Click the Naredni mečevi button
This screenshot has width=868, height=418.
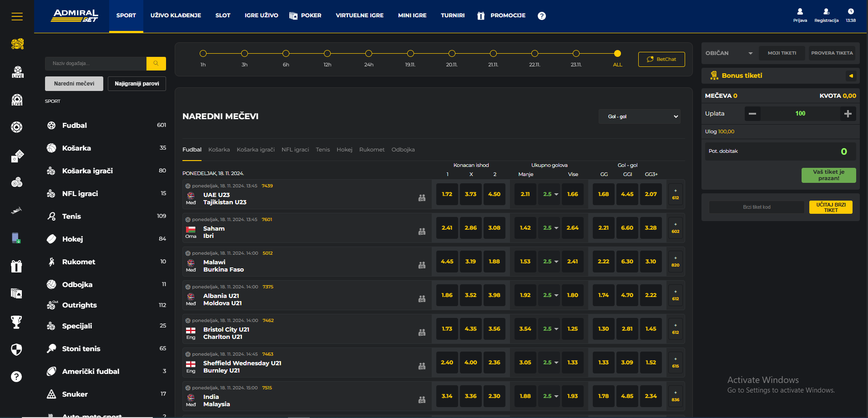[74, 84]
